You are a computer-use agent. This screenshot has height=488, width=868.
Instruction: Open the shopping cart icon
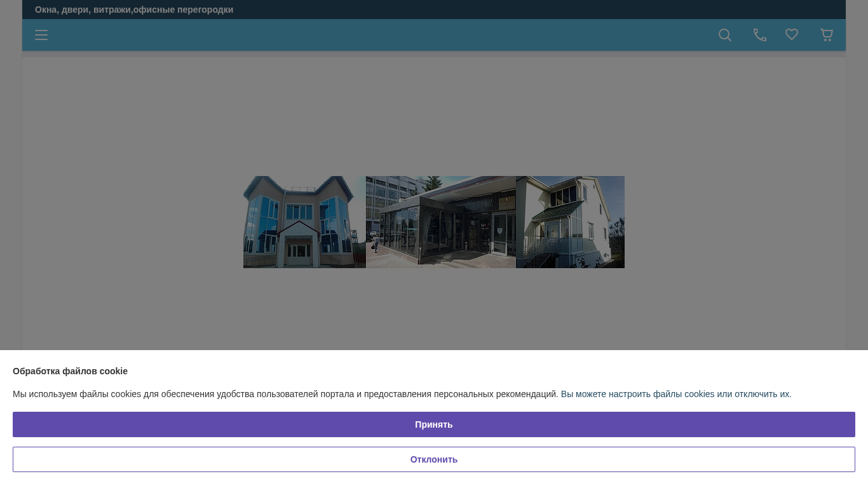827,35
